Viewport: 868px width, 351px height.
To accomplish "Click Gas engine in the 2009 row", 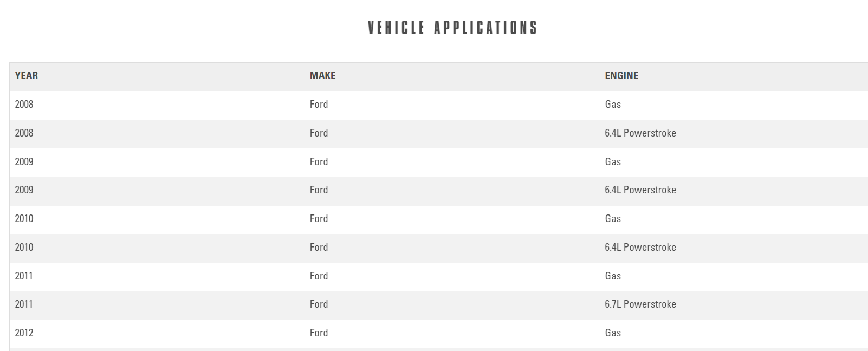I will pos(613,162).
